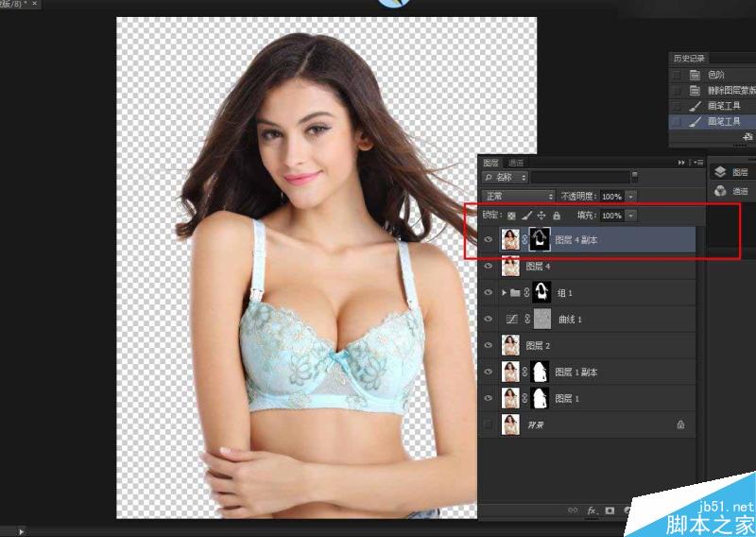Click the folder icon of 组 1
The image size is (756, 537).
515,293
